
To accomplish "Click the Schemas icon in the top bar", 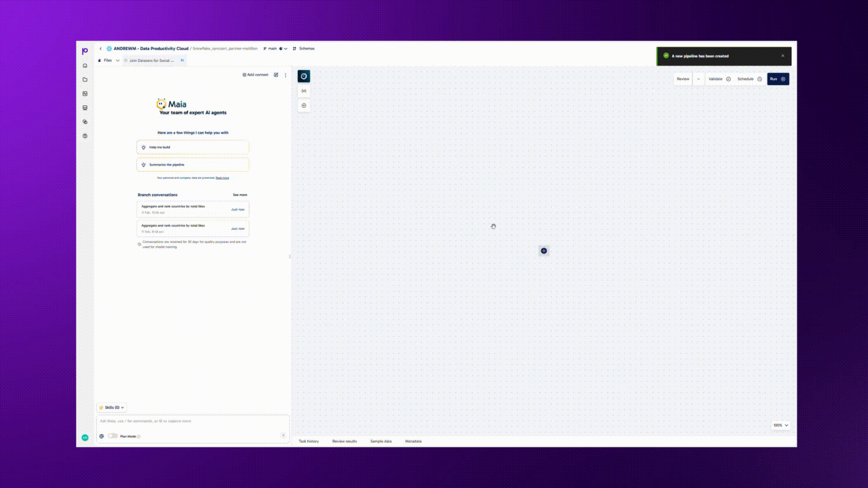I will point(294,48).
